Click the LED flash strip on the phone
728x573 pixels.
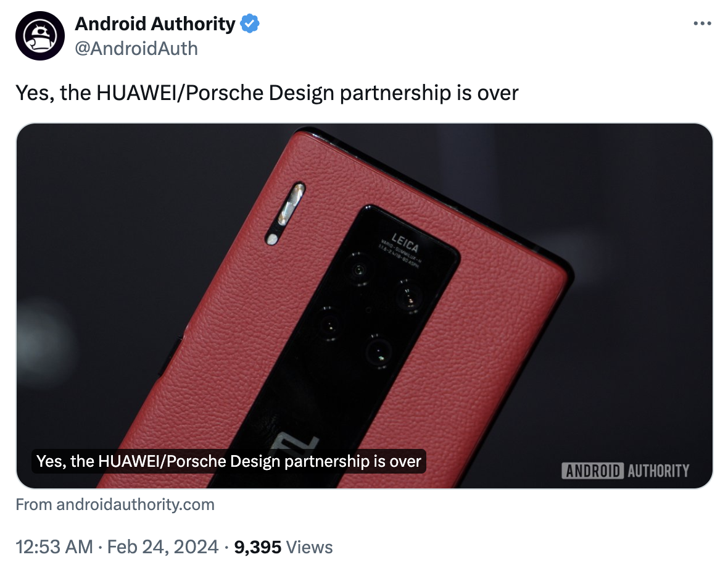click(286, 212)
